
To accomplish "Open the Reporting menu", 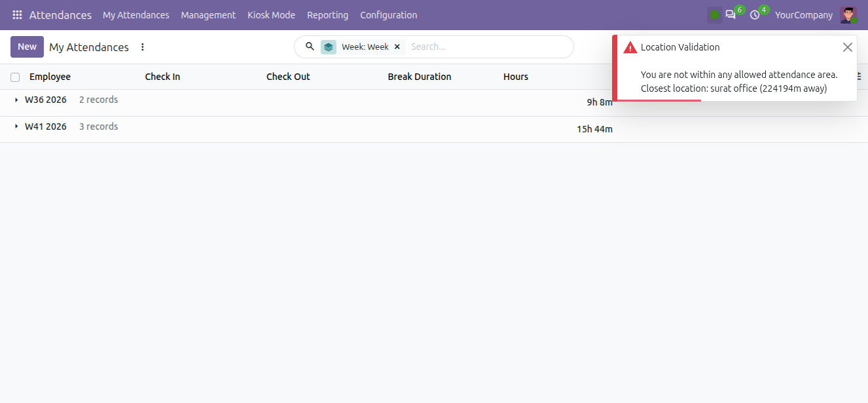I will (x=327, y=15).
